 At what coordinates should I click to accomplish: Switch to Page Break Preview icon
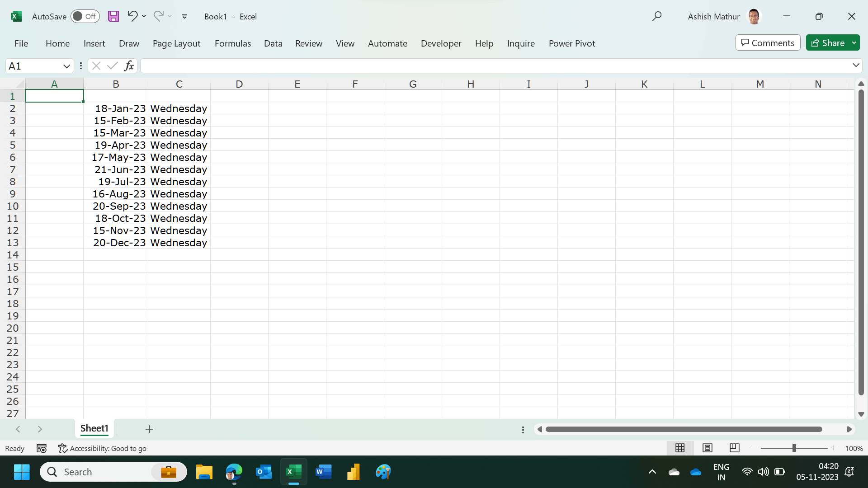click(735, 448)
